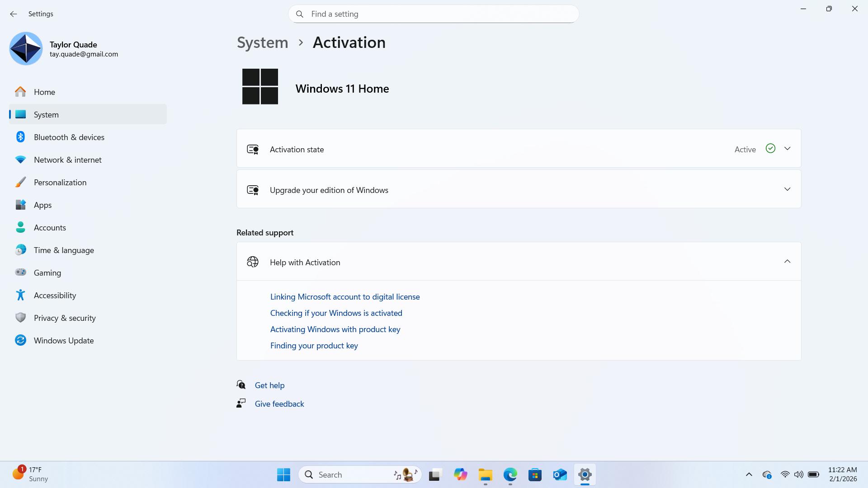Open Privacy & security shield item
This screenshot has width=868, height=488.
[64, 318]
